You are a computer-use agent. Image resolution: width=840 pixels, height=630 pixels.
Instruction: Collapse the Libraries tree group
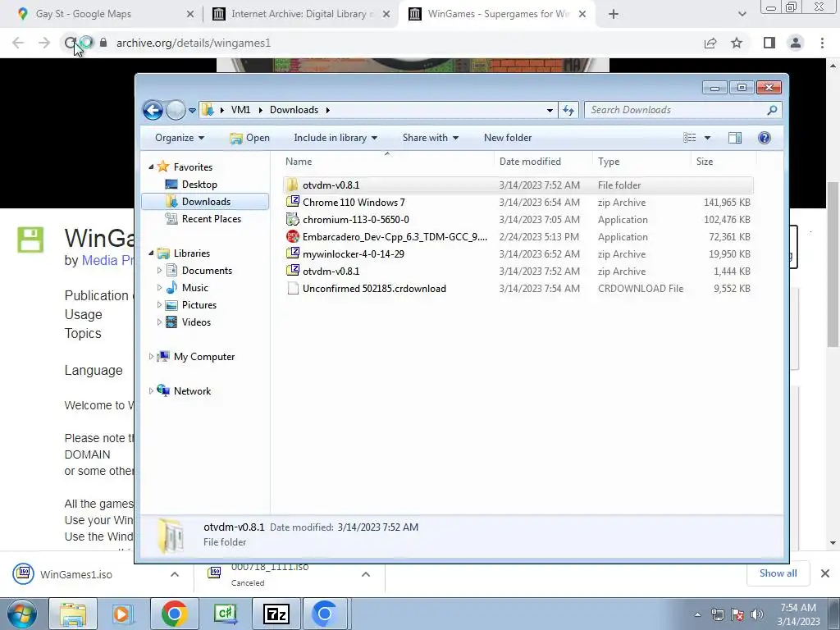[x=151, y=253]
